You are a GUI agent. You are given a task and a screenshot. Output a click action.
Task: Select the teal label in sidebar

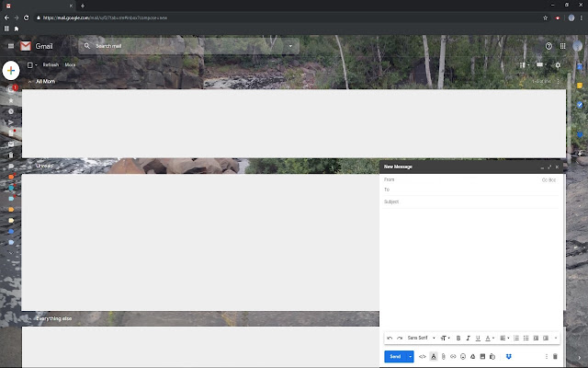(11, 188)
